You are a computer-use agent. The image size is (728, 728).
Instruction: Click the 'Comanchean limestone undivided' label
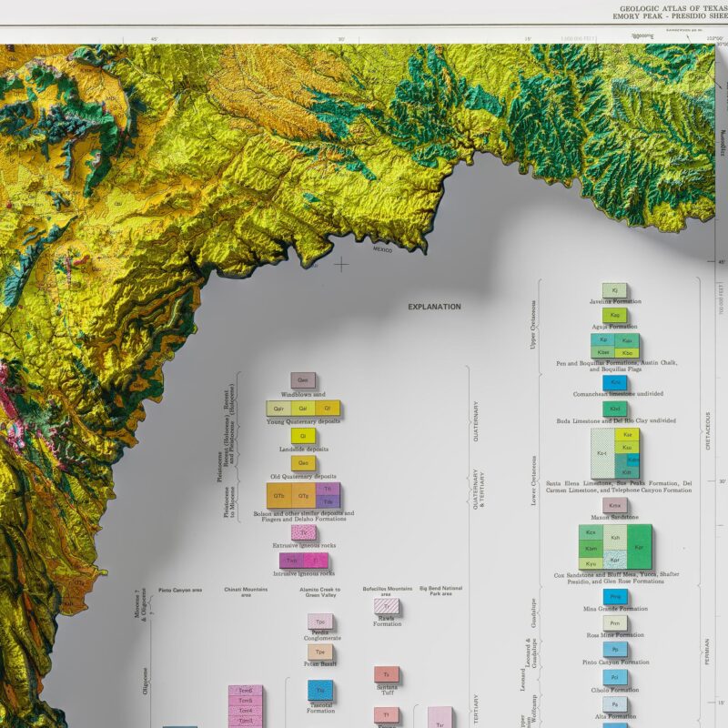point(618,394)
